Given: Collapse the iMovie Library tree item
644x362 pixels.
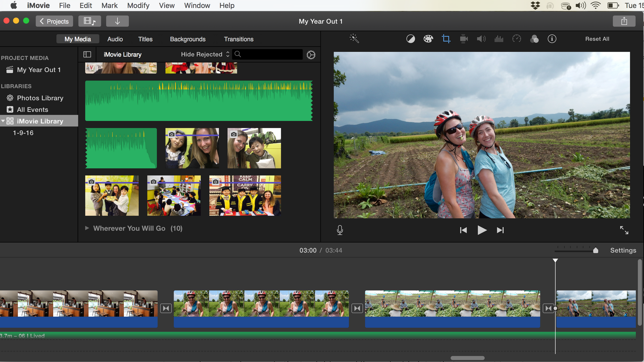Looking at the screenshot, I should pyautogui.click(x=3, y=121).
